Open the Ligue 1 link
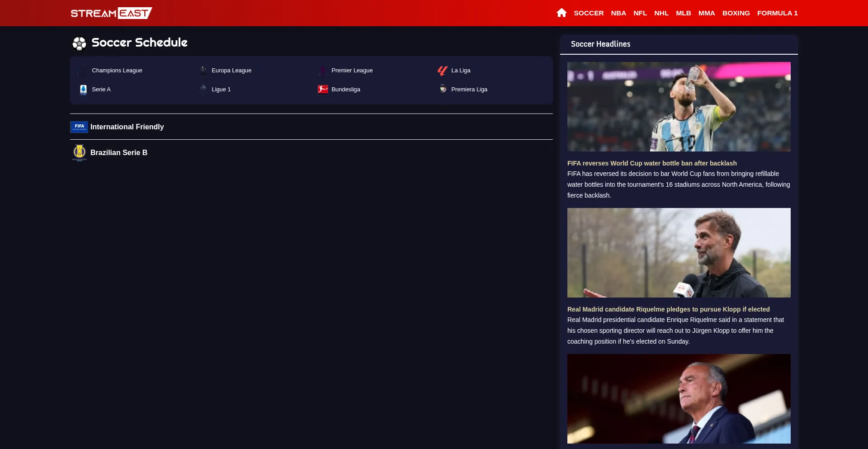This screenshot has height=449, width=868. 221,90
